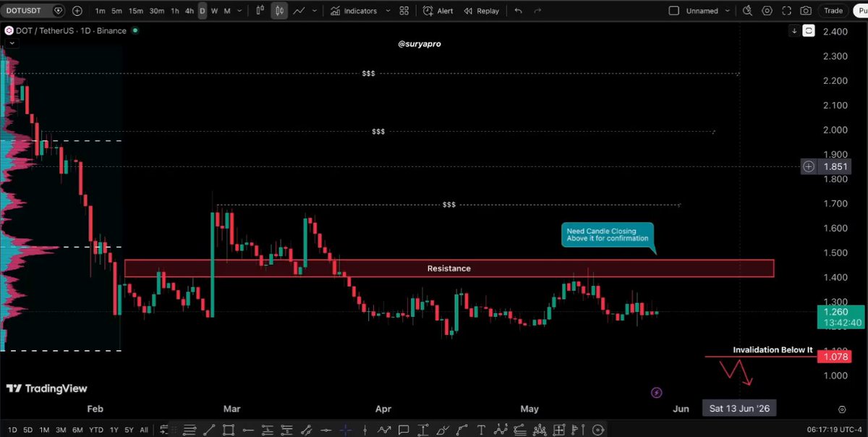Expand the timeframe interval dropdown arrow
The height and width of the screenshot is (437, 868).
pyautogui.click(x=240, y=11)
